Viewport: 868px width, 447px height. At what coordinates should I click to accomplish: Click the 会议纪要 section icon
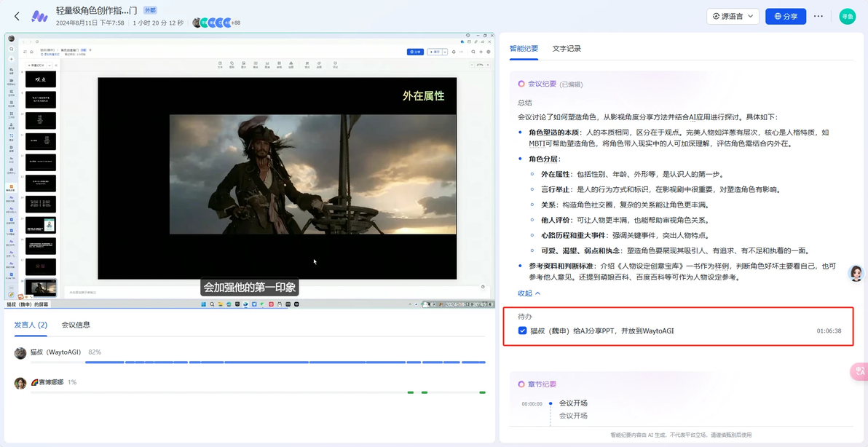521,84
